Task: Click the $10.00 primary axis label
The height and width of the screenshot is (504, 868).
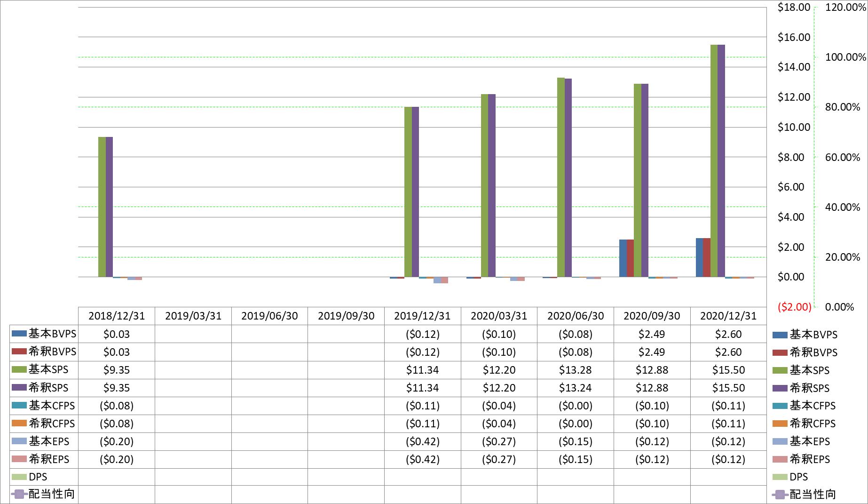Action: coord(794,127)
